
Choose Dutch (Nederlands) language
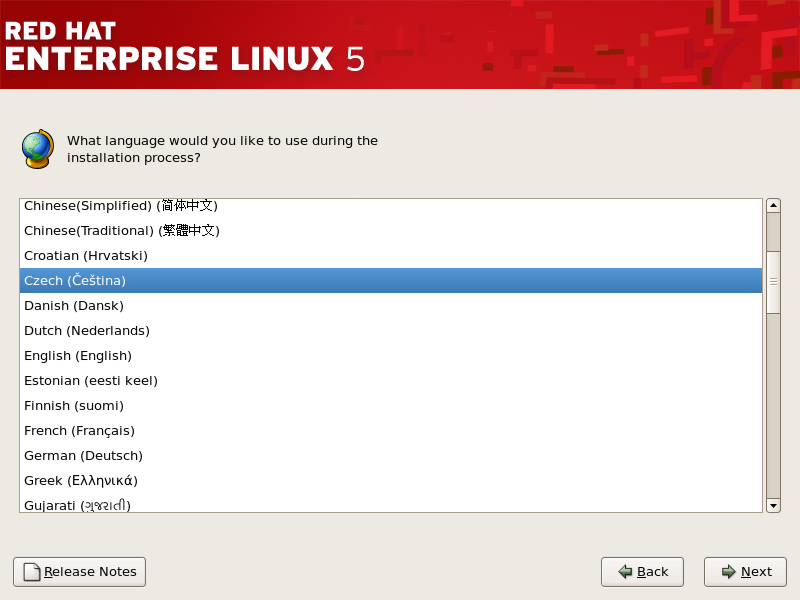click(87, 331)
